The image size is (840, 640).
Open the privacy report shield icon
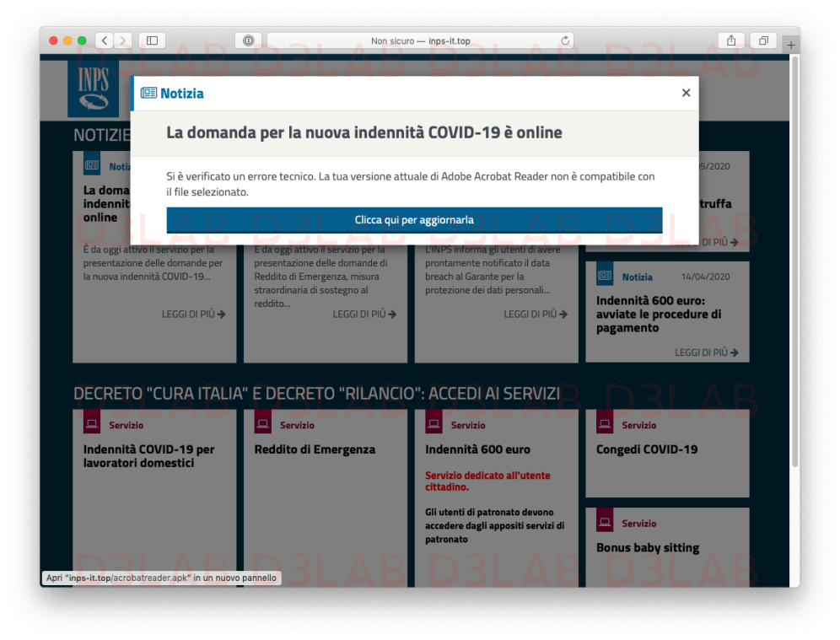coord(248,40)
